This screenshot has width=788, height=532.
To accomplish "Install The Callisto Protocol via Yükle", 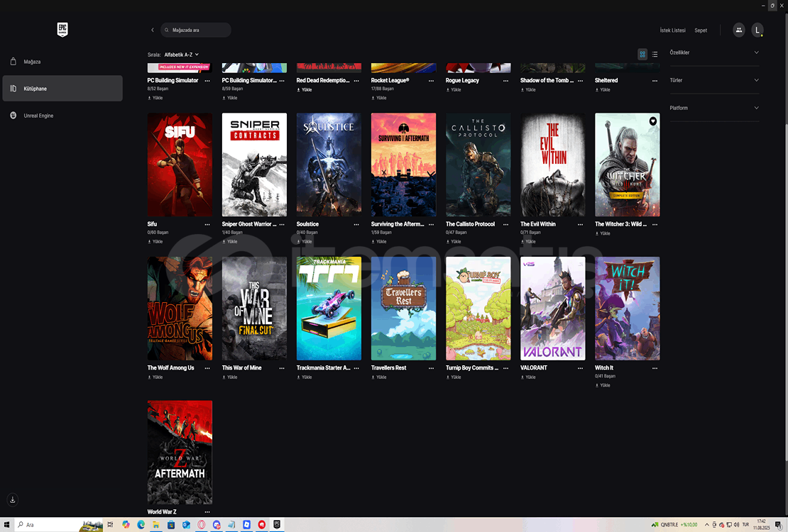I will [454, 242].
